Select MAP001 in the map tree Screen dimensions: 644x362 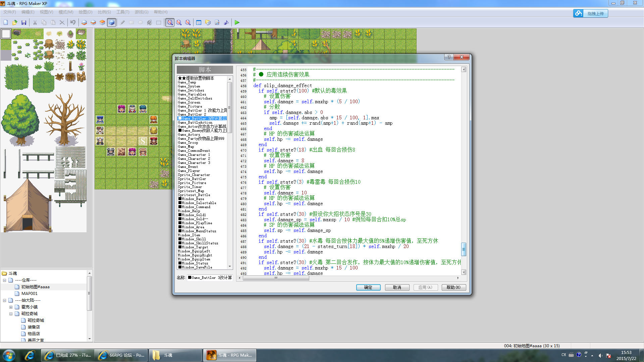click(29, 294)
